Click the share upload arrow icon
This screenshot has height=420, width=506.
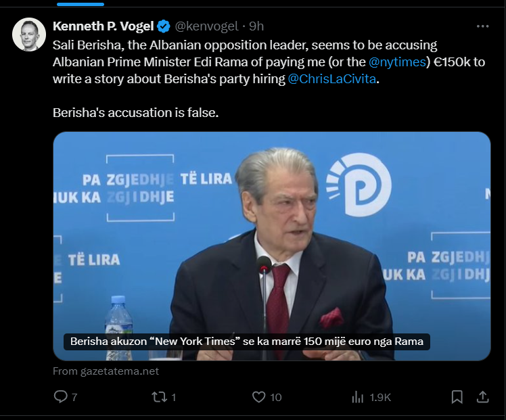[x=482, y=397]
